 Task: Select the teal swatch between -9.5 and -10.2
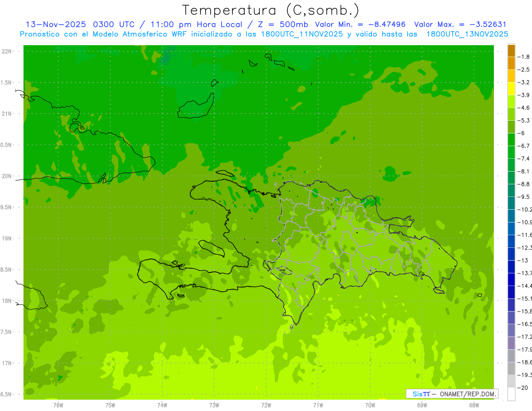click(x=511, y=203)
